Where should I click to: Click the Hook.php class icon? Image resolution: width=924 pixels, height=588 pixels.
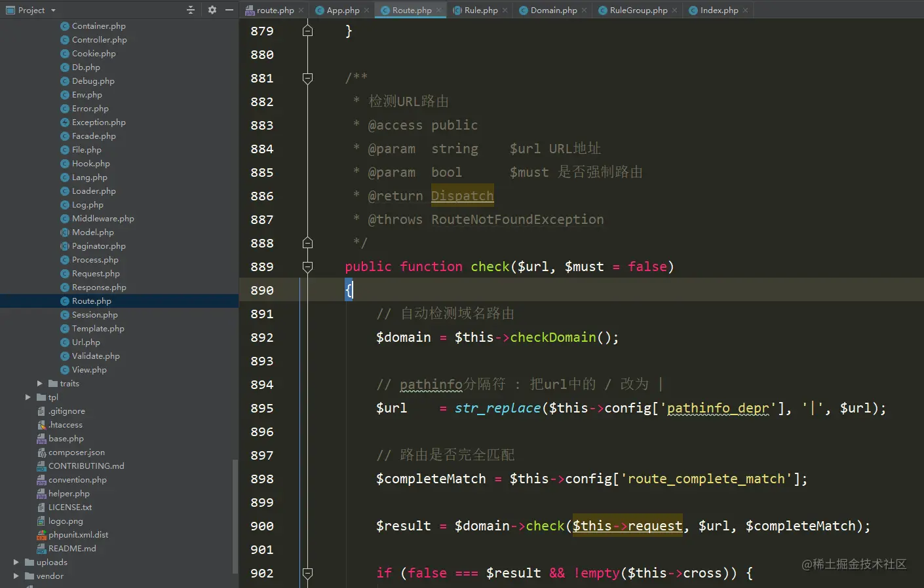pyautogui.click(x=65, y=164)
